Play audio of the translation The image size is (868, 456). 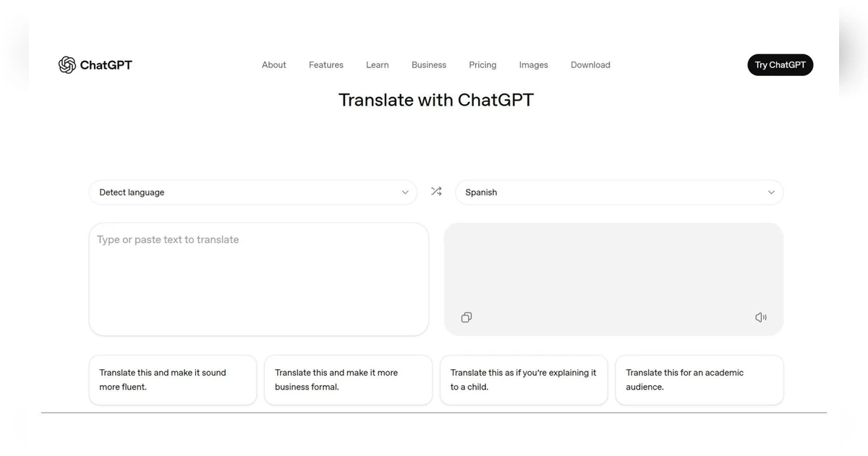pyautogui.click(x=760, y=317)
